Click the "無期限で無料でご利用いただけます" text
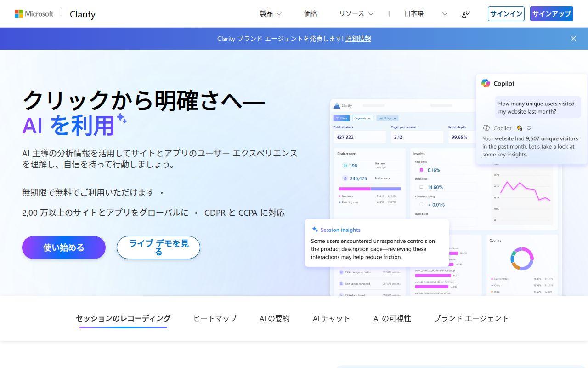 [x=88, y=192]
